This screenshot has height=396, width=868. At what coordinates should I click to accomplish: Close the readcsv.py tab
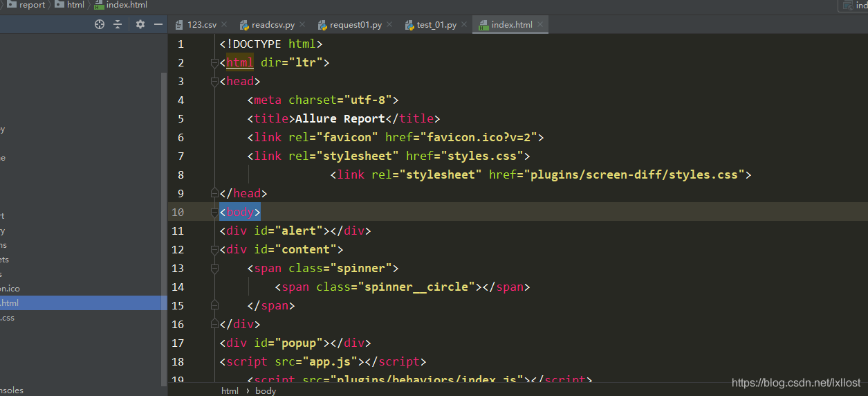303,24
